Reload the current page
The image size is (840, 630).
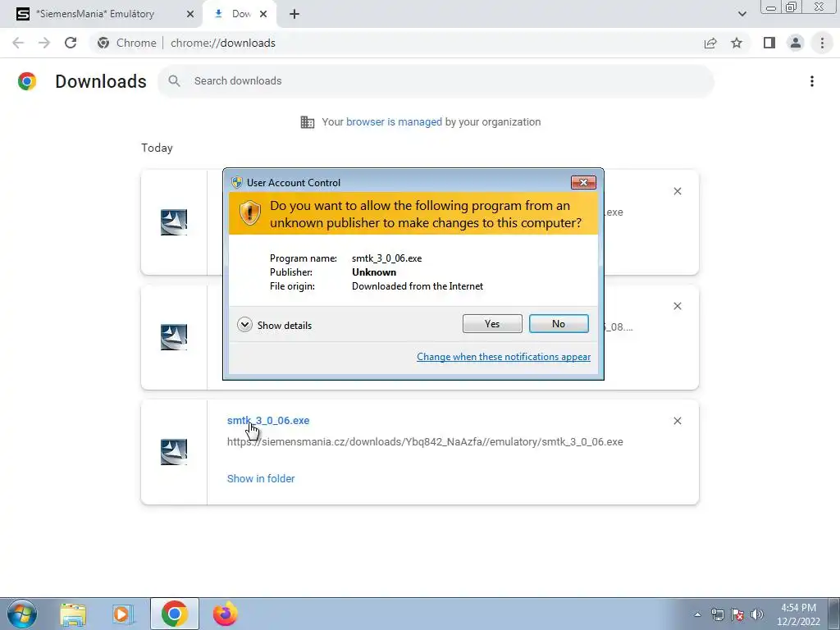71,43
